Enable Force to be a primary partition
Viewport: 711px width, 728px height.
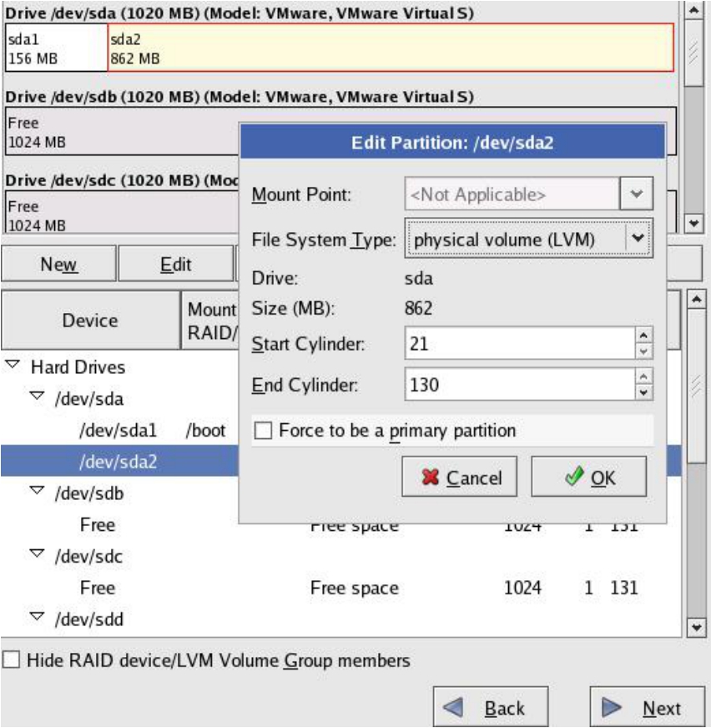pos(264,431)
